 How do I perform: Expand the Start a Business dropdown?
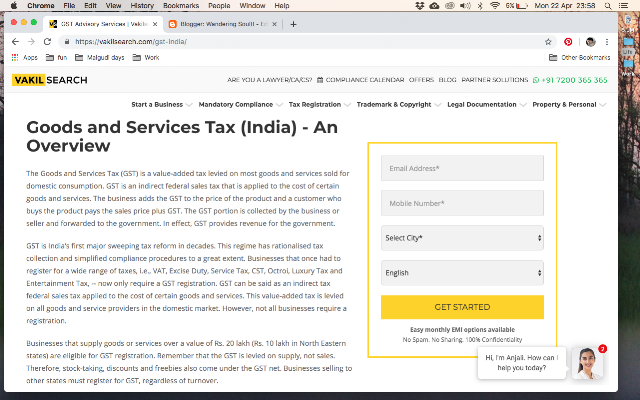(161, 104)
